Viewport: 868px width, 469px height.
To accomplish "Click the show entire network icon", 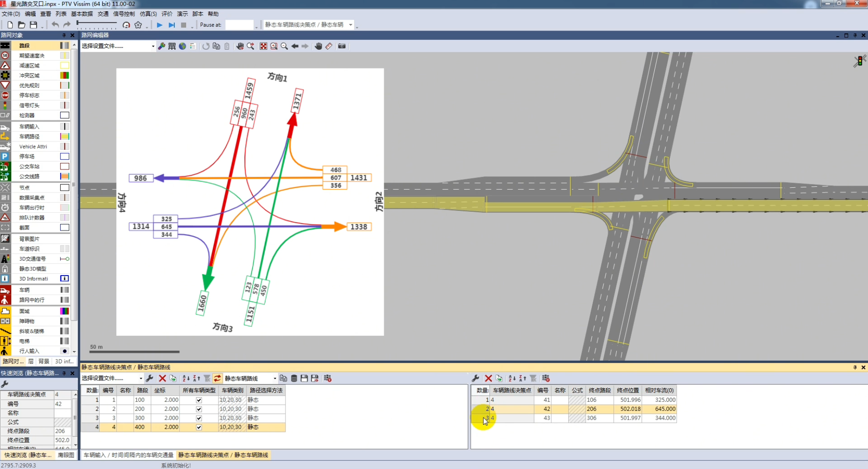I will (x=263, y=46).
